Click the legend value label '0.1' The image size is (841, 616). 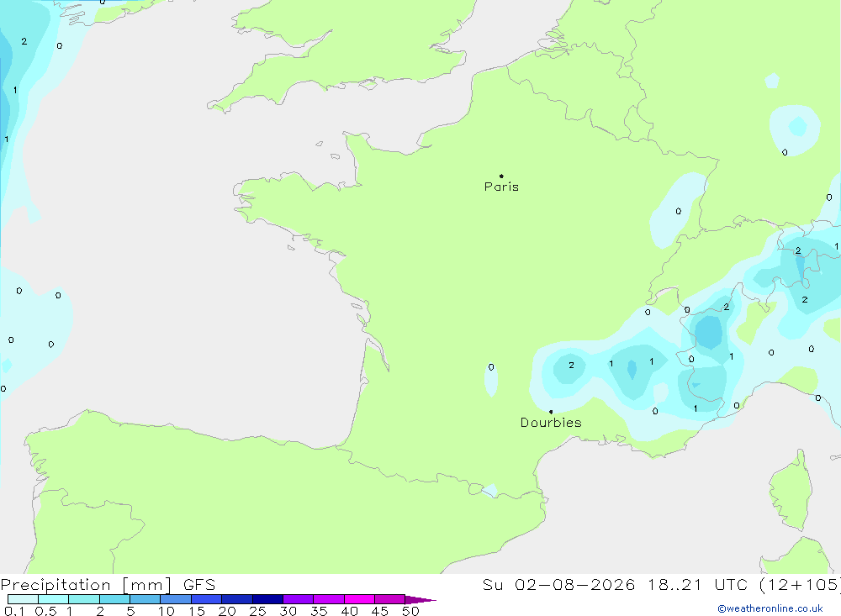pyautogui.click(x=14, y=611)
